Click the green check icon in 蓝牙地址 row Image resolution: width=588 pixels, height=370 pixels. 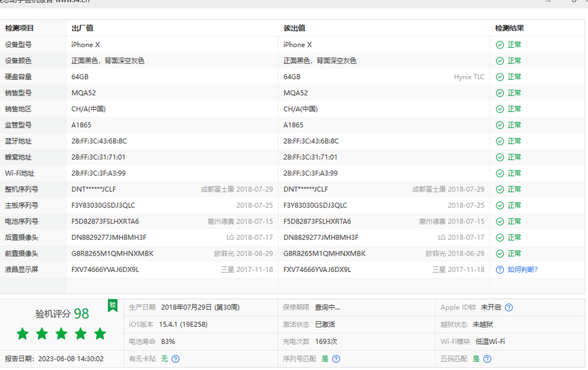(500, 141)
